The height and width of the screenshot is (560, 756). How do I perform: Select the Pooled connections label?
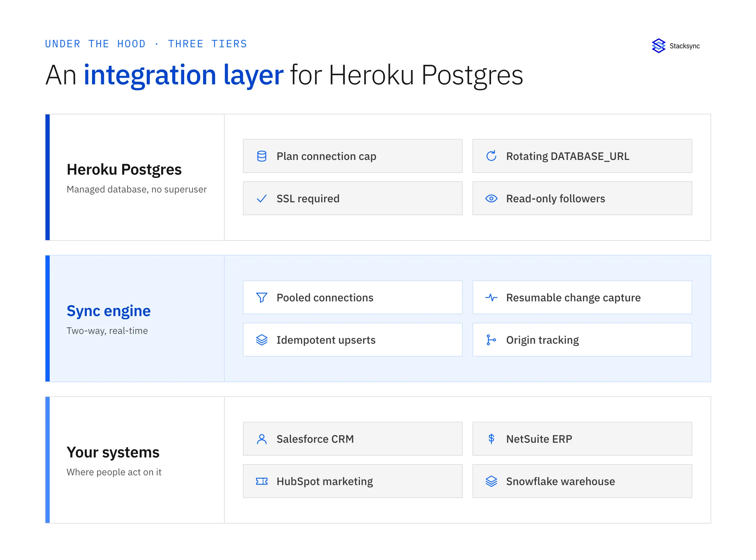pyautogui.click(x=325, y=298)
